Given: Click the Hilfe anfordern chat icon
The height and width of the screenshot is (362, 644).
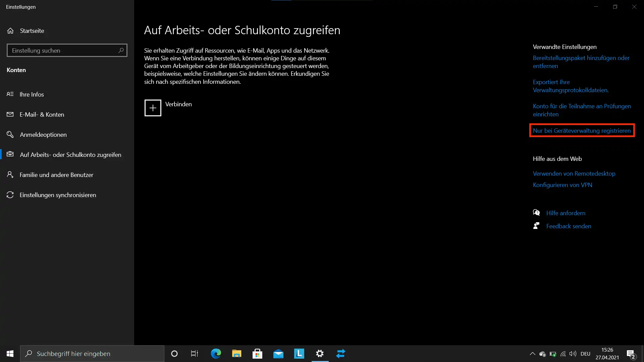Looking at the screenshot, I should coord(536,213).
